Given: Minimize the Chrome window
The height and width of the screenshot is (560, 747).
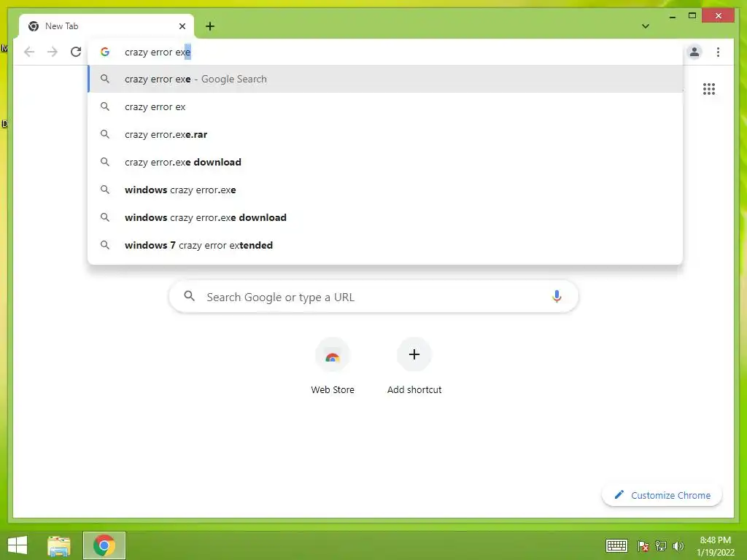Looking at the screenshot, I should coord(672,16).
